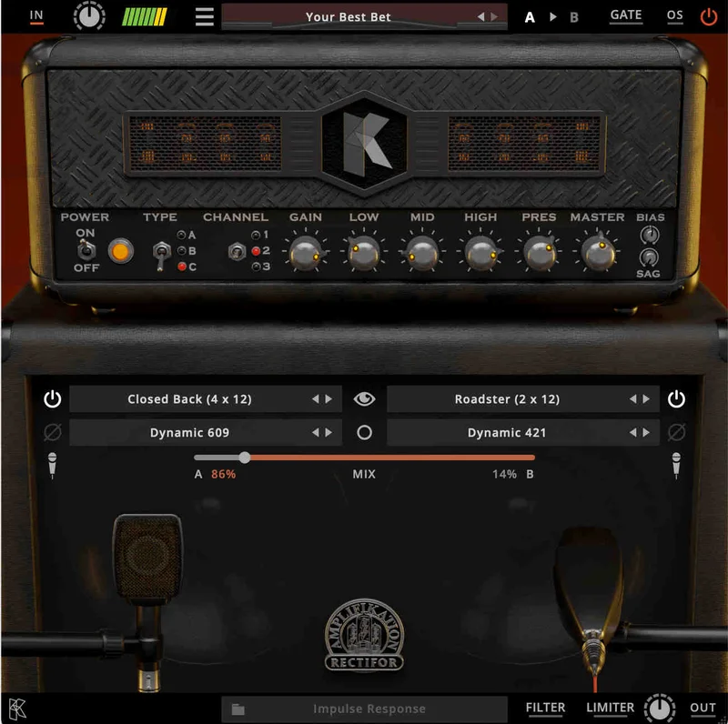This screenshot has width=728, height=724.
Task: Toggle OS oversampling button
Action: (674, 15)
